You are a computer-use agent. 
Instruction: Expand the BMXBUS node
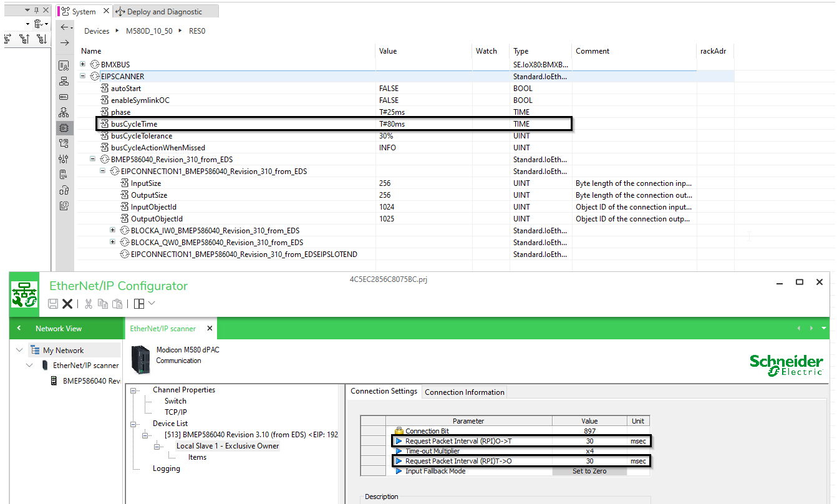(84, 64)
